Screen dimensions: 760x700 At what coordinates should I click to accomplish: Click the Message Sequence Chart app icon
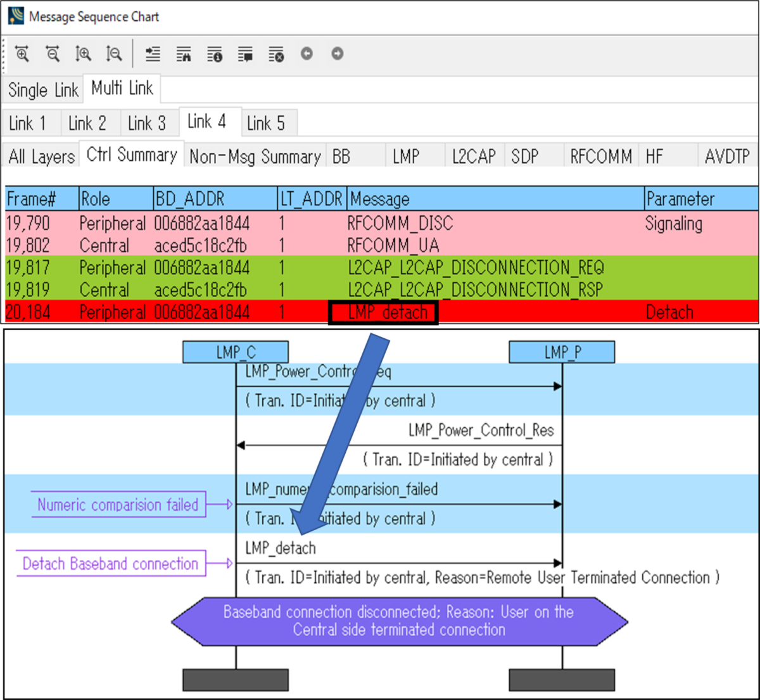16,16
